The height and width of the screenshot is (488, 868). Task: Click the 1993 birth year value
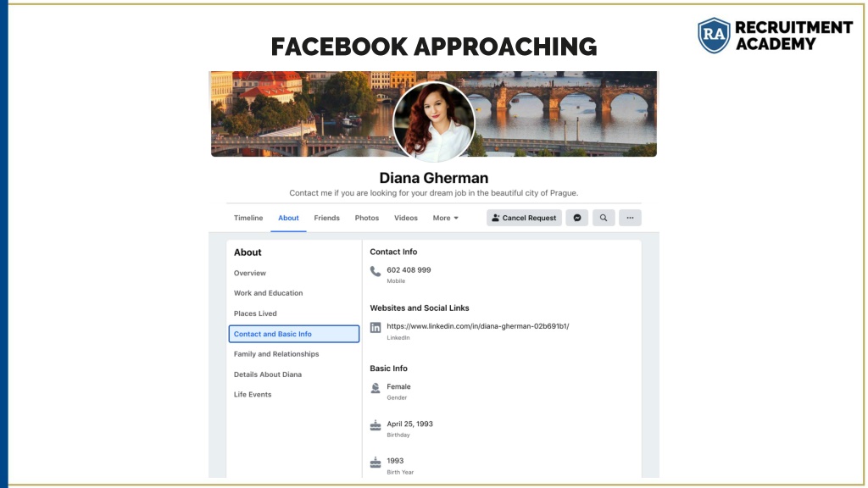tap(395, 460)
